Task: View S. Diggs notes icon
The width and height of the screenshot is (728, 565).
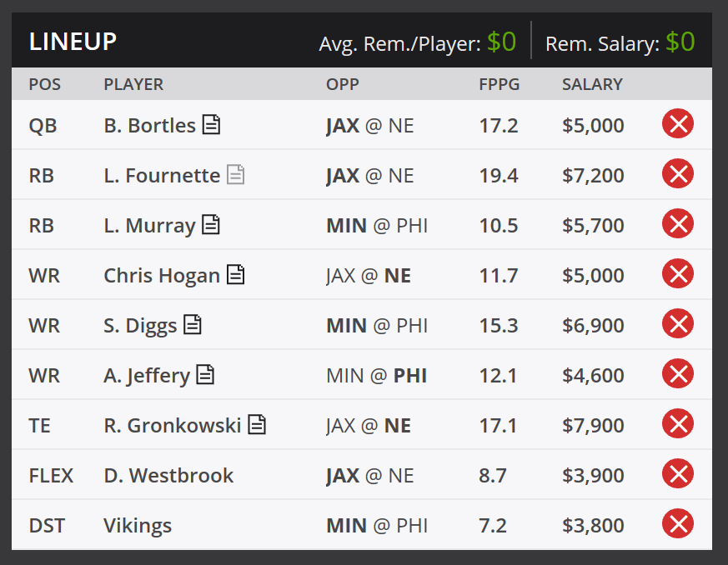Action: coord(192,324)
